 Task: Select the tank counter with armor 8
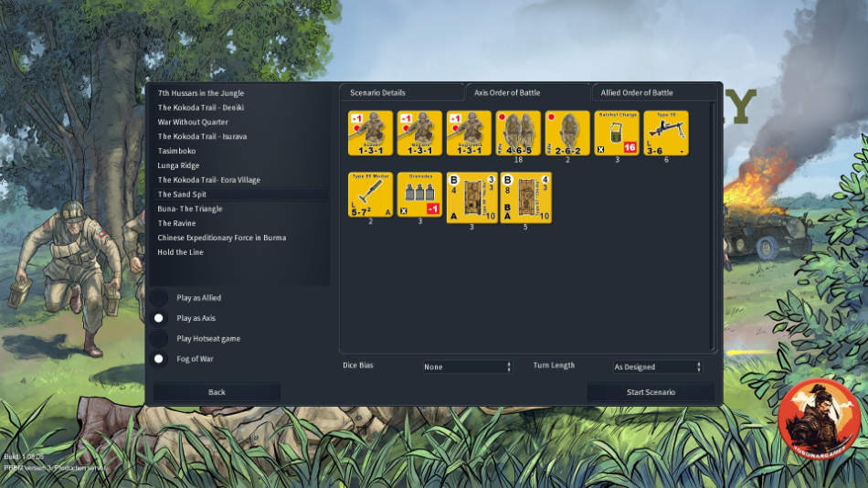point(526,197)
